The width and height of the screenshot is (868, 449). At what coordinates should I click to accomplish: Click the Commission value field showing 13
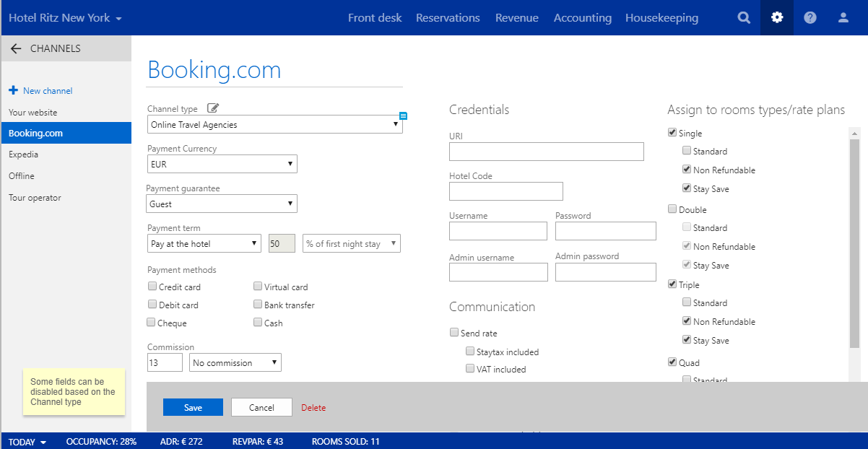165,362
